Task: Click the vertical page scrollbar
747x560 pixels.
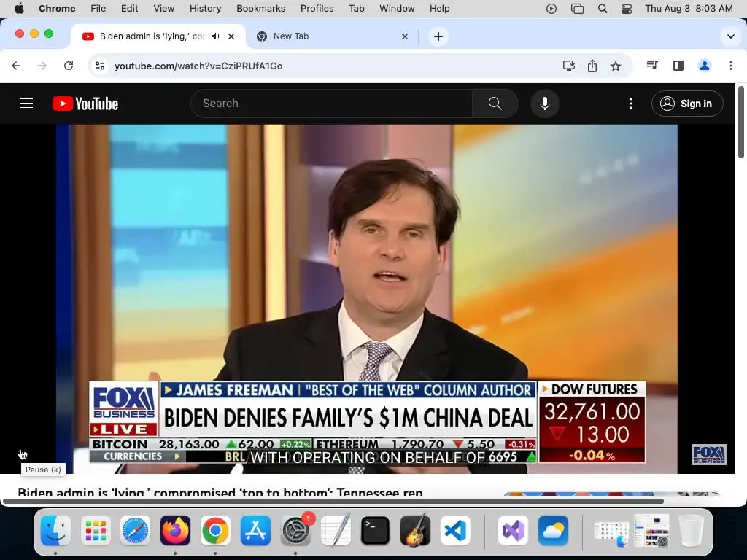Action: (x=741, y=122)
